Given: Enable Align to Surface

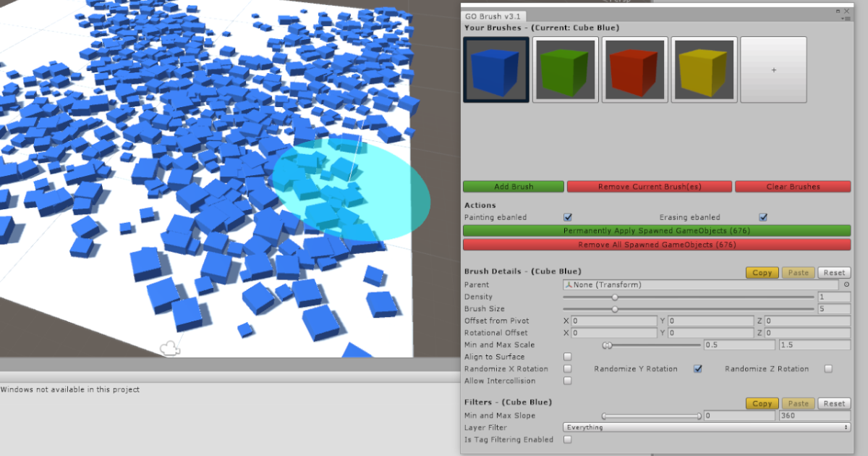Looking at the screenshot, I should point(567,356).
